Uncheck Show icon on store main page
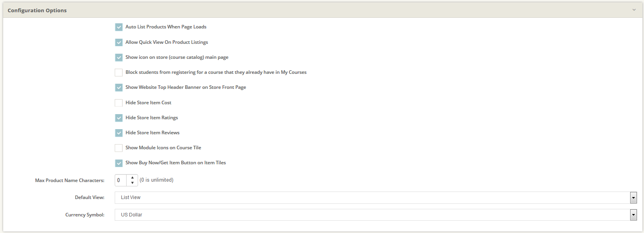Viewport: 644px width, 233px height. (119, 57)
